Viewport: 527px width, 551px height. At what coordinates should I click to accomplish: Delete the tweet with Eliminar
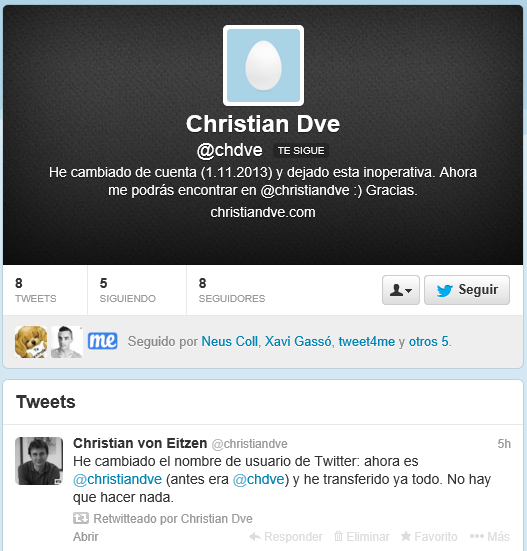[362, 537]
